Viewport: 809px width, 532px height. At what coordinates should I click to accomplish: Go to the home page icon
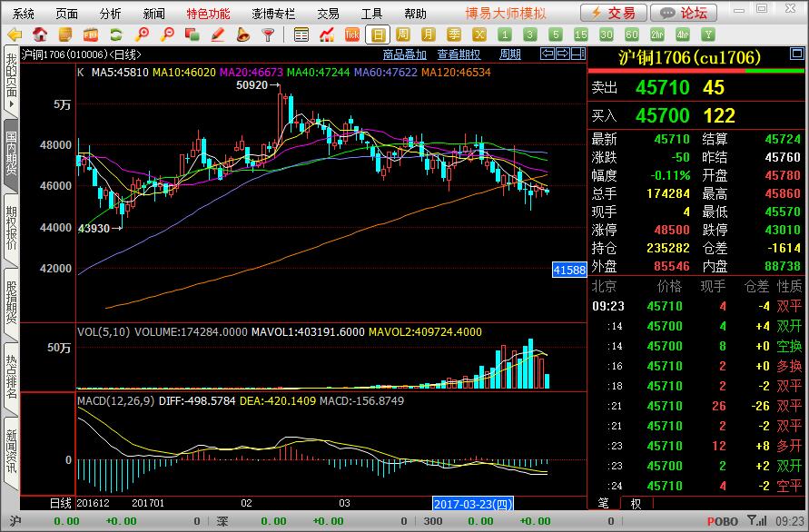point(40,34)
